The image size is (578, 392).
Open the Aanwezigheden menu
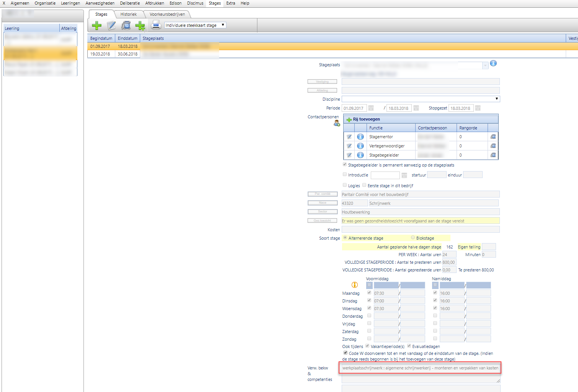click(100, 3)
